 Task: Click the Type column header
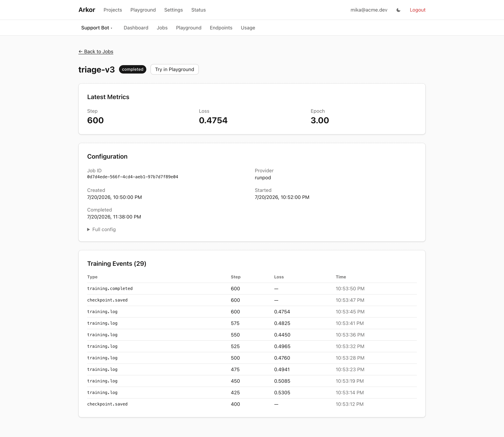coord(92,277)
